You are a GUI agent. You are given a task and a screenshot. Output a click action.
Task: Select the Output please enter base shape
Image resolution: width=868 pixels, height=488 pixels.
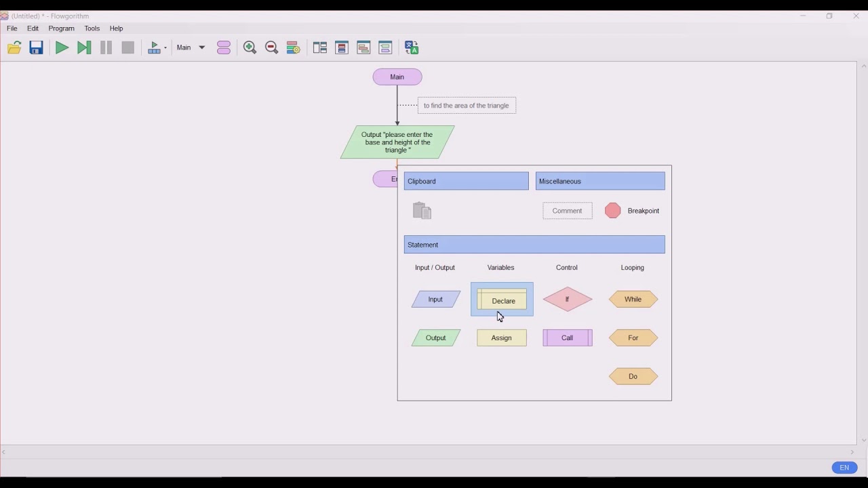point(397,142)
